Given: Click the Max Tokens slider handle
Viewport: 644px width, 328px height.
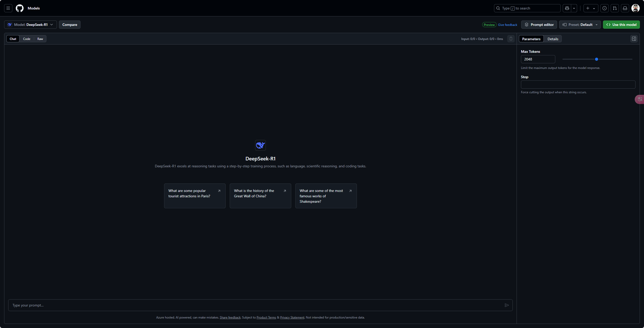Looking at the screenshot, I should click(597, 59).
